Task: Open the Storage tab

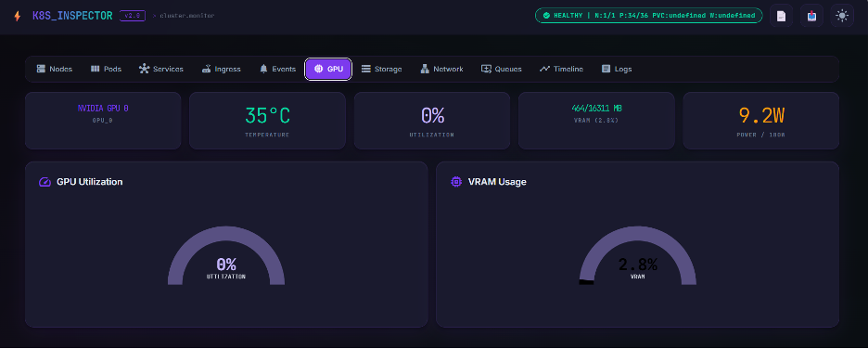Action: [x=381, y=70]
